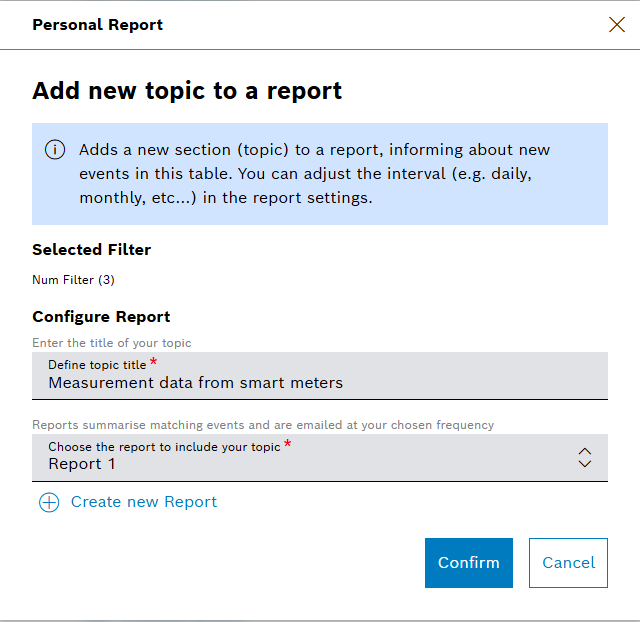Click the 'Choose the report to include' label

[x=164, y=447]
